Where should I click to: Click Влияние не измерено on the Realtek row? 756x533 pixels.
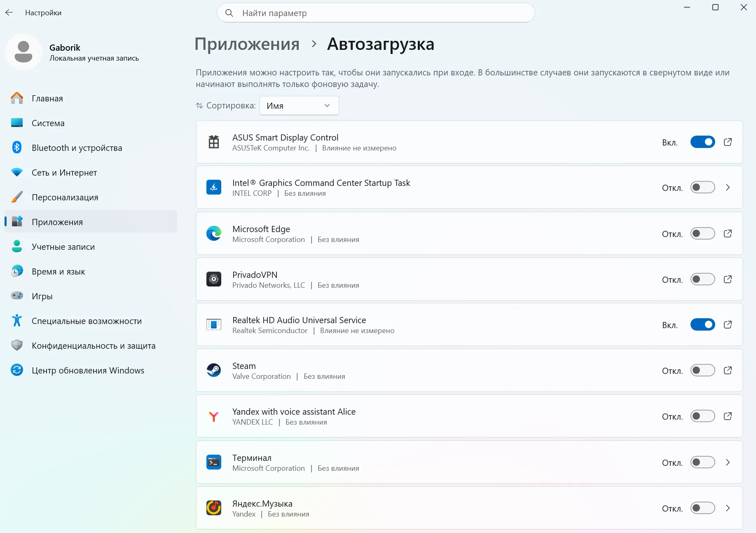[357, 331]
